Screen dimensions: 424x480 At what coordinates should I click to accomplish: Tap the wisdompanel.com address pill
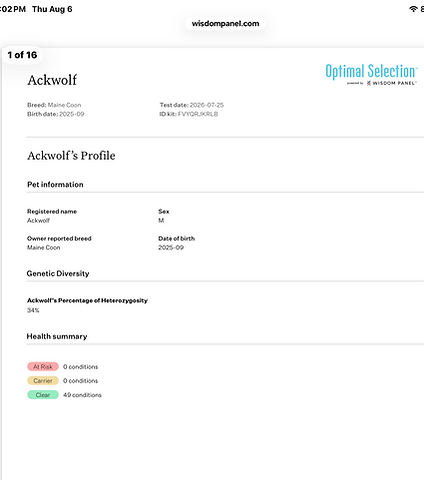[x=225, y=24]
